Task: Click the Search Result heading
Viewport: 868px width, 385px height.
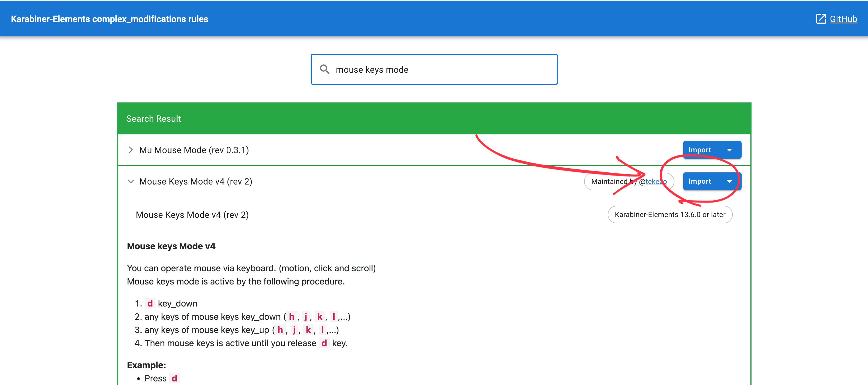Action: [x=154, y=119]
